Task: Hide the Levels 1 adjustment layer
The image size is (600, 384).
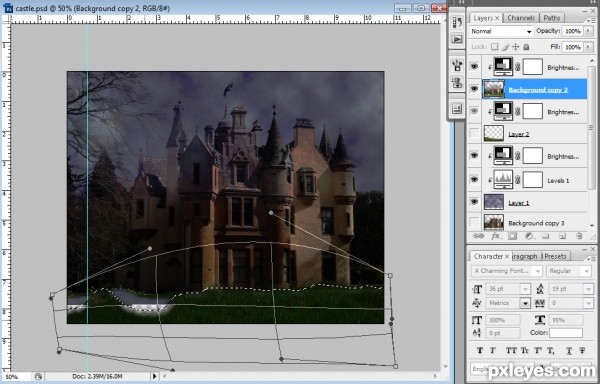Action: point(474,179)
